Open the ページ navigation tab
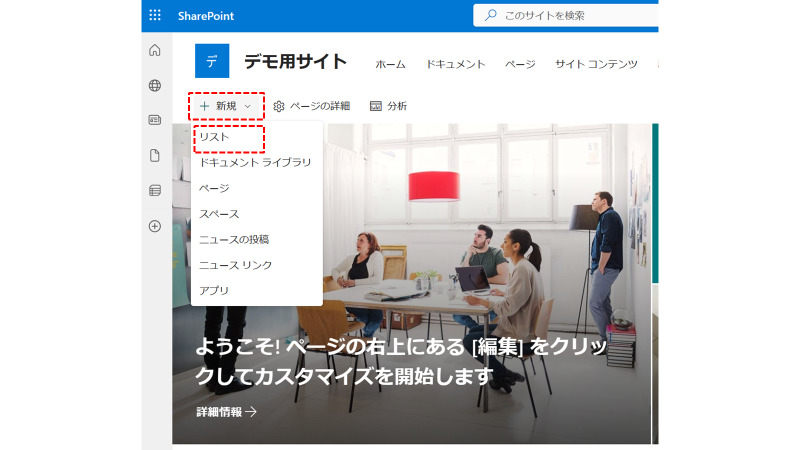The width and height of the screenshot is (800, 450). 520,64
